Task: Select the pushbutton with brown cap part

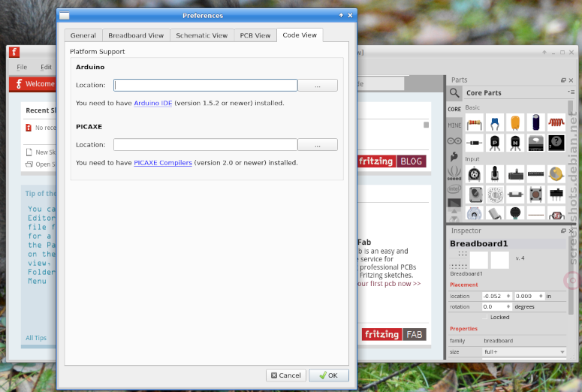Action: click(535, 194)
